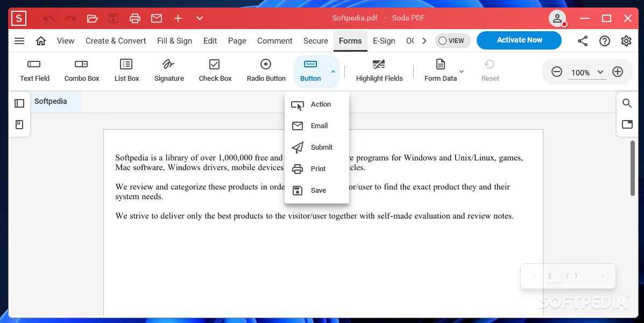Save the document with the floppy disk icon
This screenshot has height=323, width=644.
114,18
